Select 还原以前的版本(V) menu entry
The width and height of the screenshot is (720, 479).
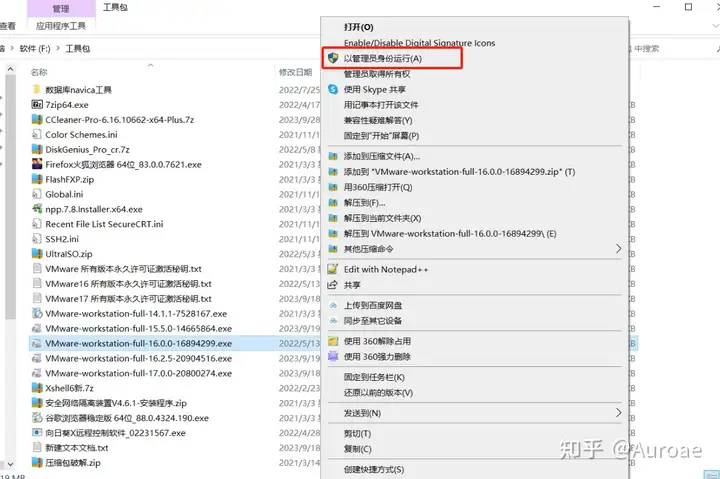coord(378,393)
